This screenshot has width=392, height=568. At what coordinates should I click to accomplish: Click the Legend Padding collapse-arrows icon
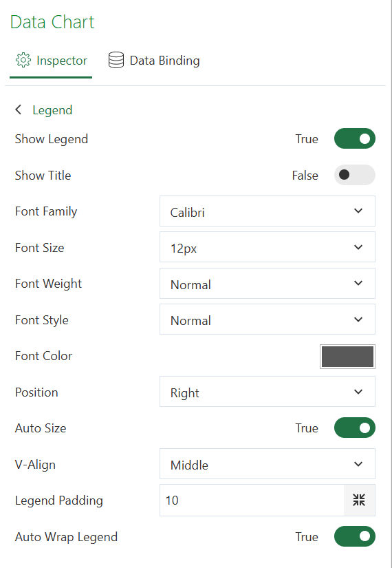(359, 500)
